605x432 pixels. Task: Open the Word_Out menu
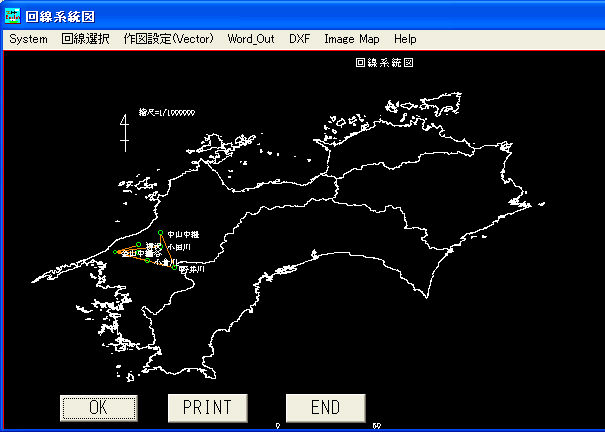[251, 39]
